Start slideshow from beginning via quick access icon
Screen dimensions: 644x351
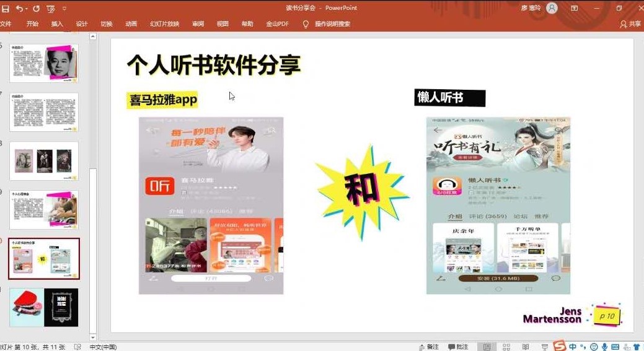click(x=51, y=9)
